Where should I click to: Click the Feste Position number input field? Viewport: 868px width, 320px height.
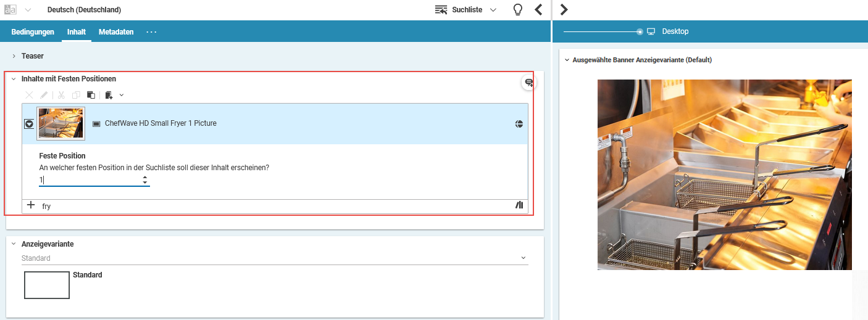coord(90,180)
